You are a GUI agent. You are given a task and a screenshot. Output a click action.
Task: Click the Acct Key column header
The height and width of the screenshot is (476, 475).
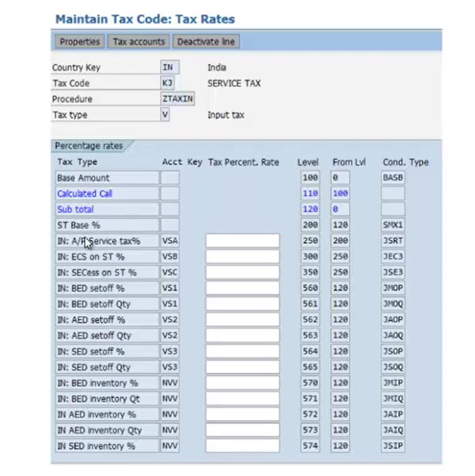[182, 162]
